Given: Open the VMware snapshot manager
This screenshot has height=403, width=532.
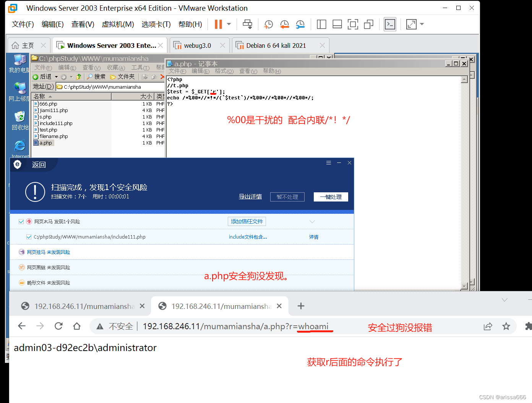Looking at the screenshot, I should 300,24.
